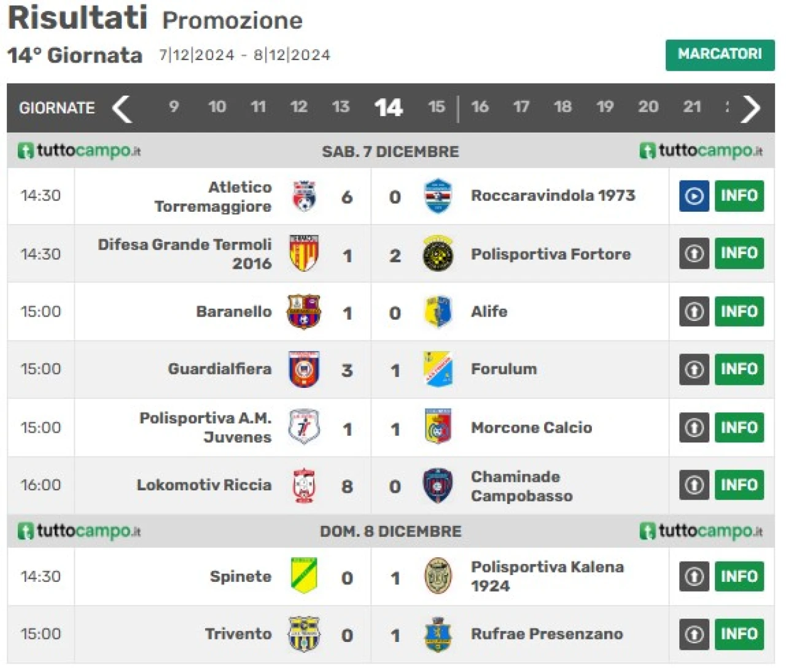Click the Morcone Calcio team crest
The image size is (786, 672).
click(x=438, y=427)
